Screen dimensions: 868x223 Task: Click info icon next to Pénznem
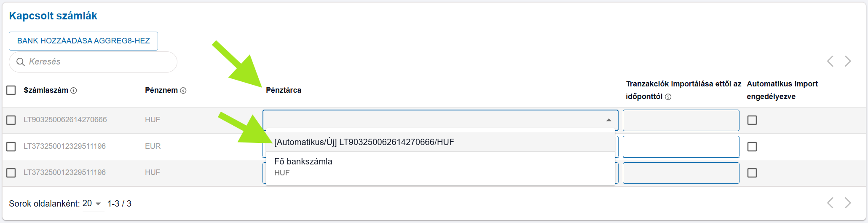[183, 91]
